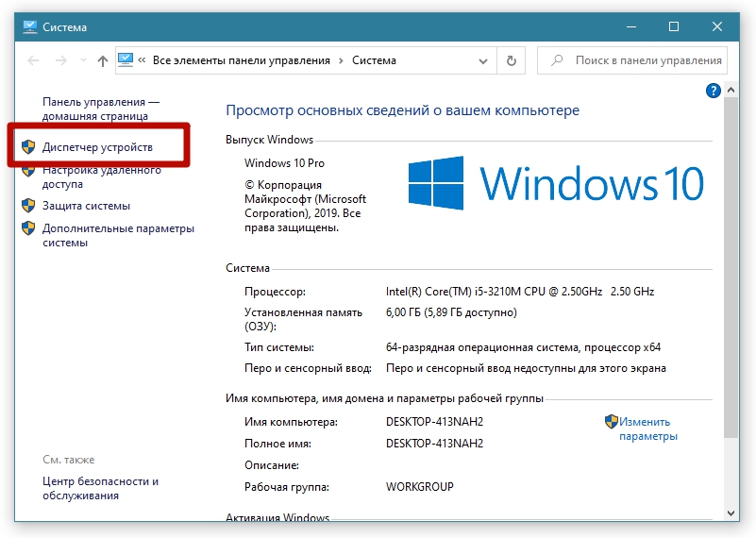Go back using the Back arrow
The height and width of the screenshot is (538, 756).
point(33,60)
